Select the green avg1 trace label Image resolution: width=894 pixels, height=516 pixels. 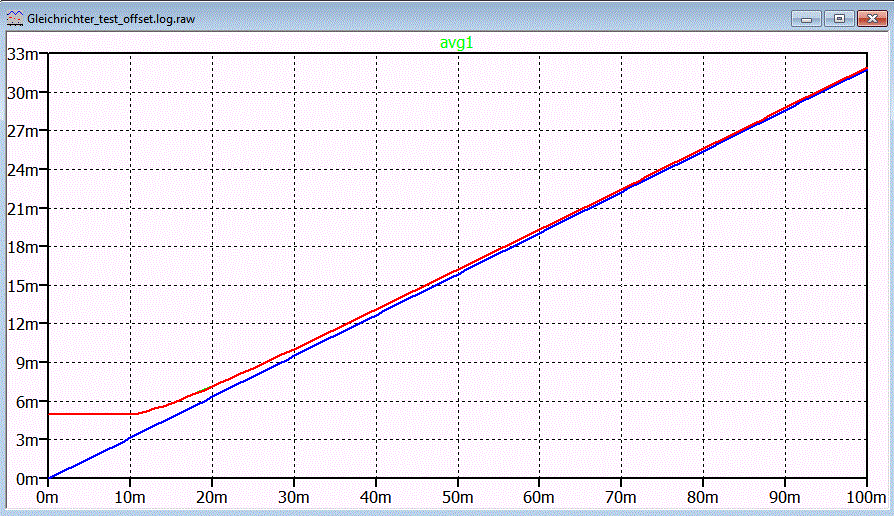click(x=456, y=43)
